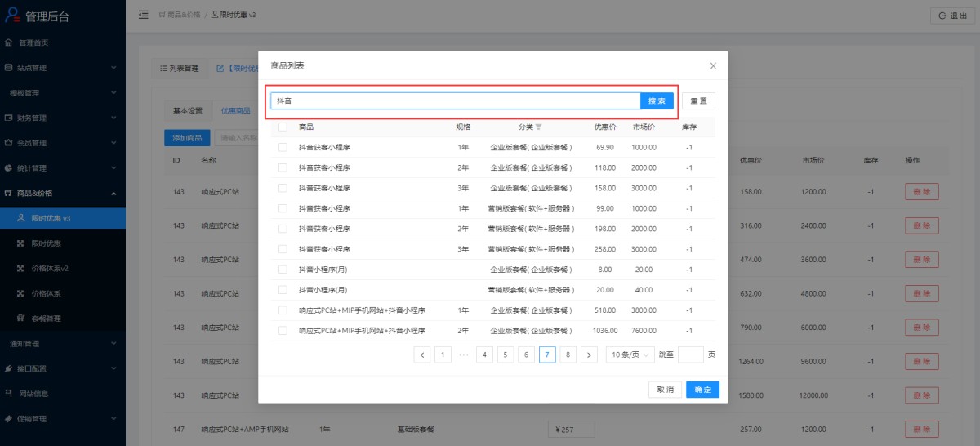The height and width of the screenshot is (446, 980).
Task: Click the sidebar collapse icon in header
Action: coord(144,16)
